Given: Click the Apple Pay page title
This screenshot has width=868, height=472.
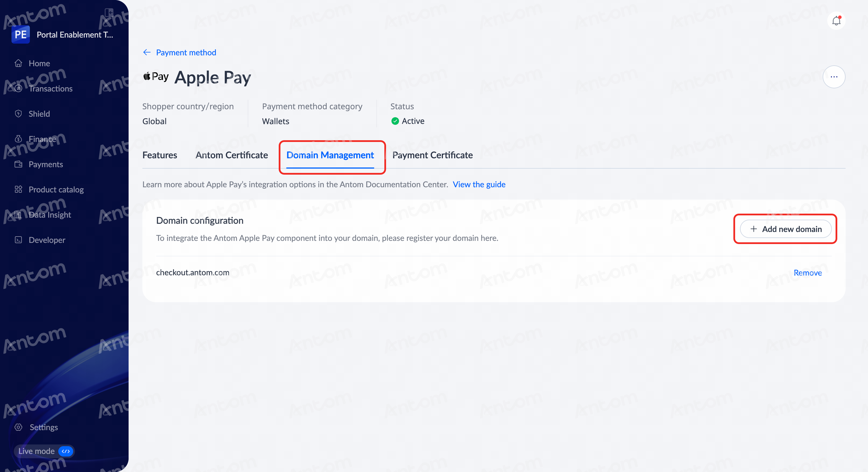Looking at the screenshot, I should (213, 77).
